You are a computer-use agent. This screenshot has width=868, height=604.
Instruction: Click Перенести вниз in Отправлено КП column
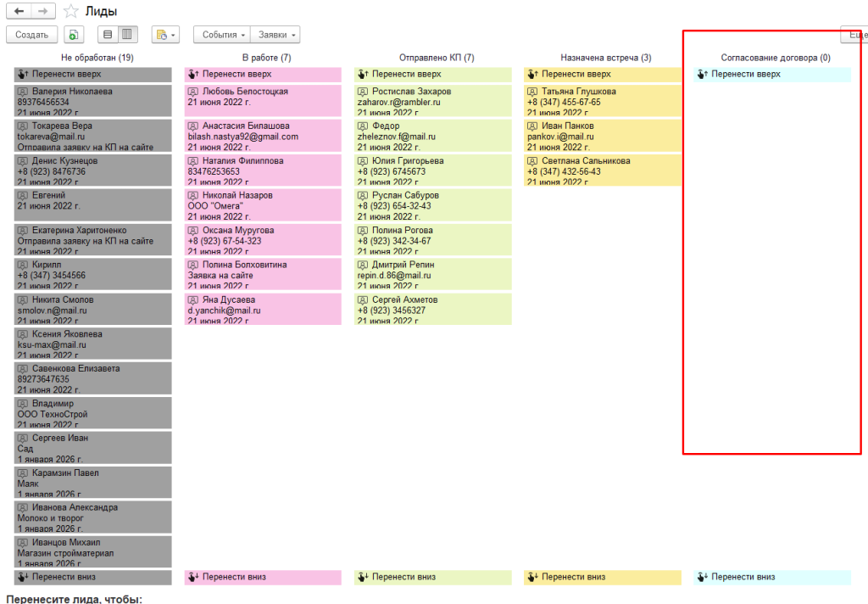pyautogui.click(x=433, y=578)
